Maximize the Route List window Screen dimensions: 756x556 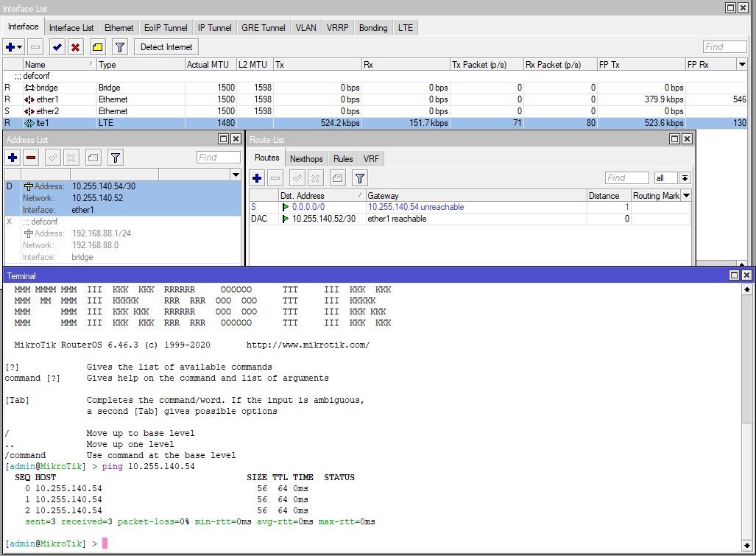(674, 139)
